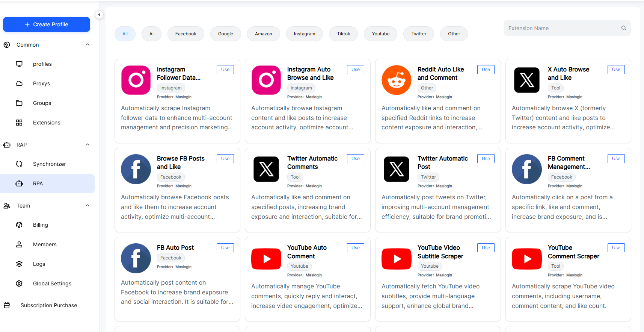Click Use on YouTube Comment Scraper

click(x=616, y=248)
